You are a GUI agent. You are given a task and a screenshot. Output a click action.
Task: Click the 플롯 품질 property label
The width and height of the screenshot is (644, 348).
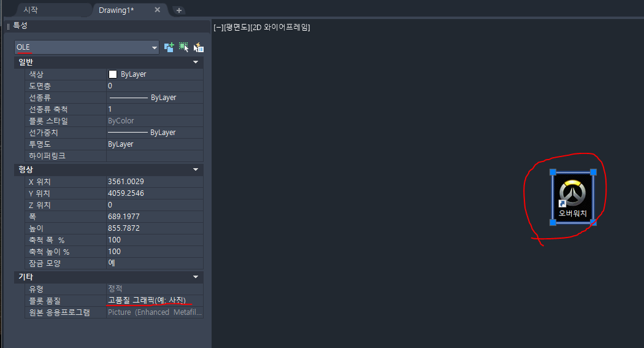pyautogui.click(x=44, y=301)
